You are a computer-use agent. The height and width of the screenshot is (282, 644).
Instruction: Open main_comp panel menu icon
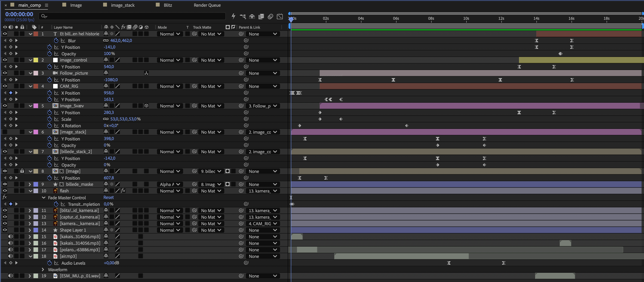click(47, 5)
